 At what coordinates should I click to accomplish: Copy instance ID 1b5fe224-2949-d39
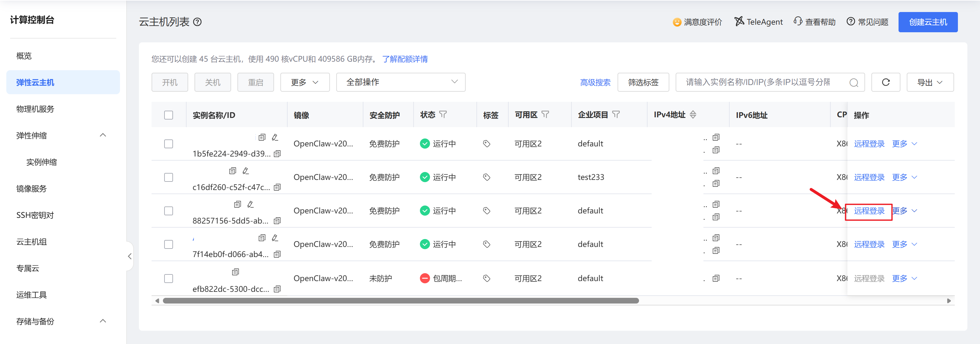[x=277, y=154]
